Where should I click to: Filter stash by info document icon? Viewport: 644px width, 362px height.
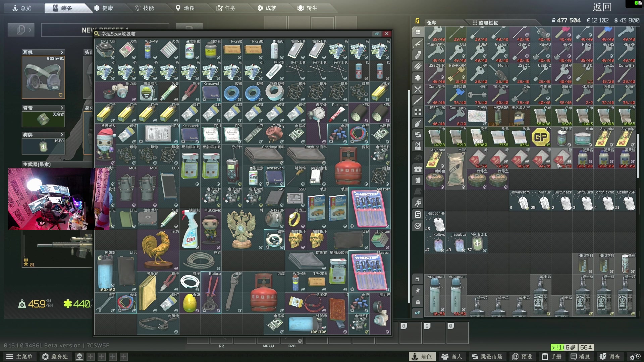click(418, 215)
